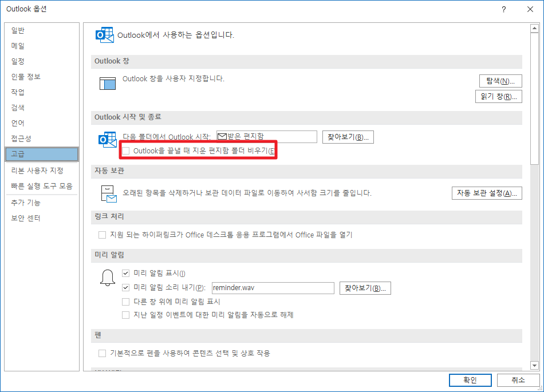Click the Outlook start and exit icon
Viewport: 544px width, 392px height.
click(x=107, y=139)
